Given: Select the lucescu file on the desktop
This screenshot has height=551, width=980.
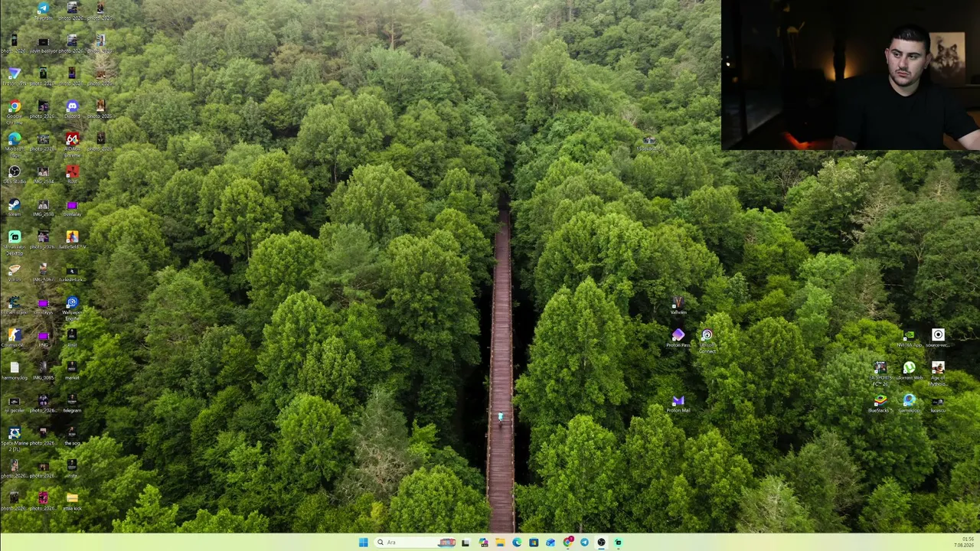Looking at the screenshot, I should tap(938, 404).
